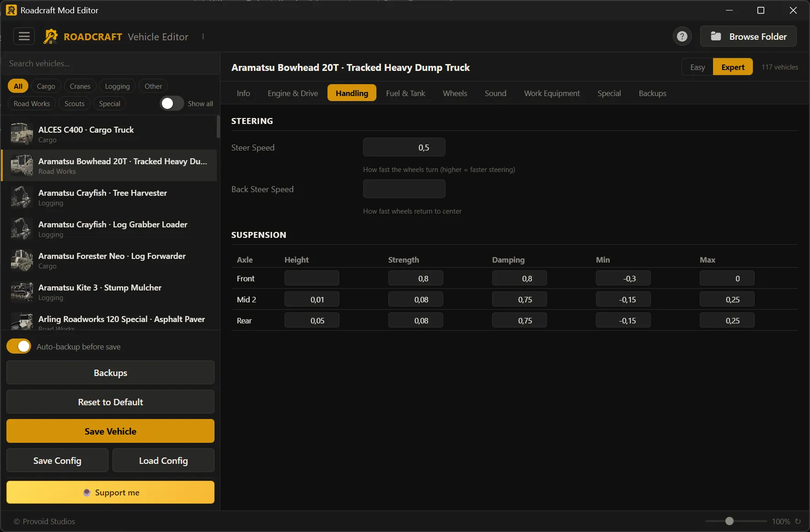
Task: Filter vehicles by Cargo
Action: (46, 86)
